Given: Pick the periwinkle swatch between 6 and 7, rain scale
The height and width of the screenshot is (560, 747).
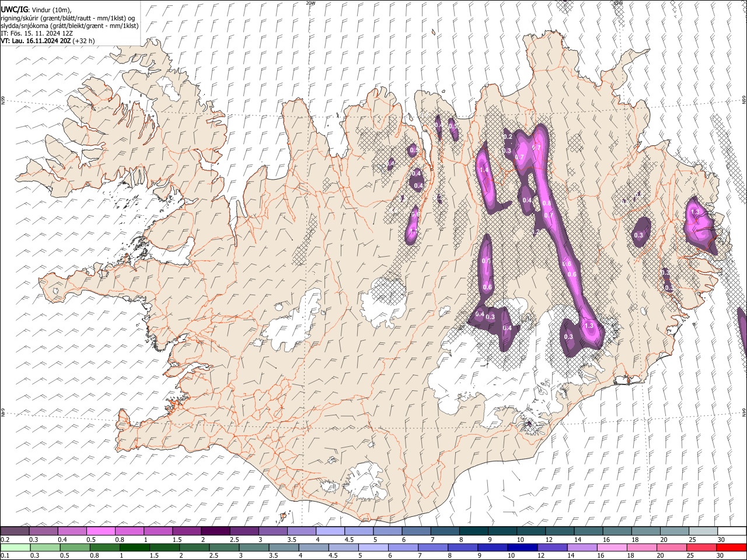Looking at the screenshot, I should pos(403,547).
